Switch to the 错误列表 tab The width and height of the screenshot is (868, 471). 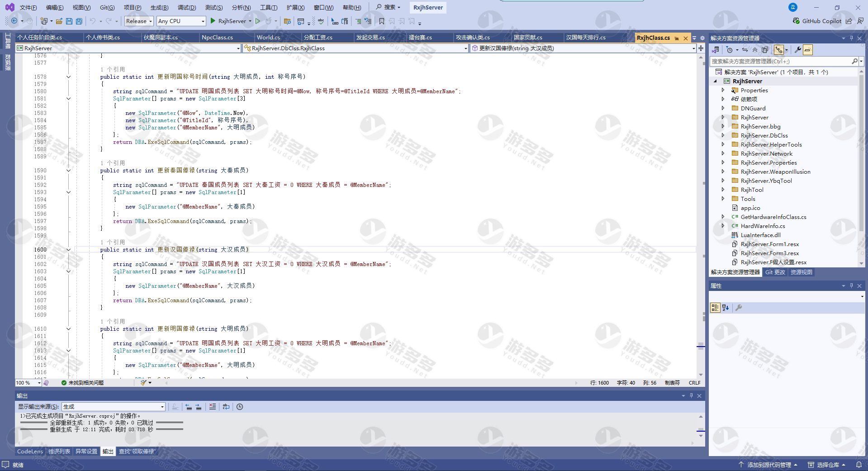point(59,451)
